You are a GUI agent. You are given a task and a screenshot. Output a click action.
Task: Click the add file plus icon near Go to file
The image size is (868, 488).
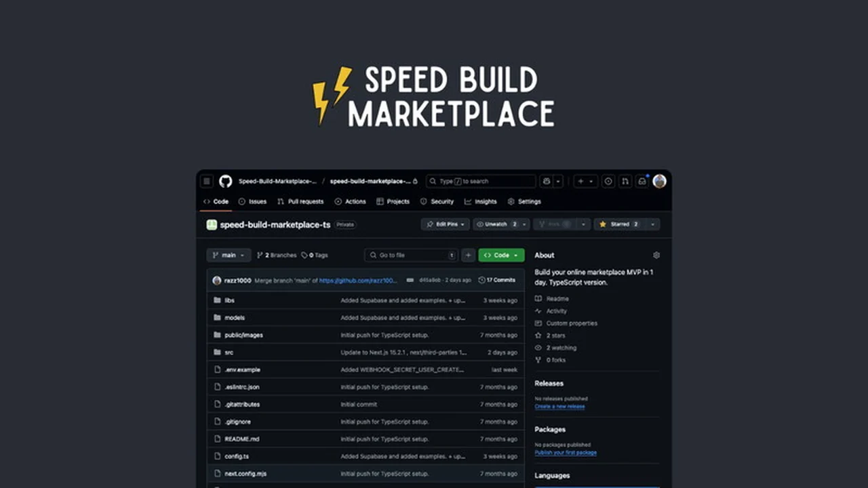click(x=468, y=255)
